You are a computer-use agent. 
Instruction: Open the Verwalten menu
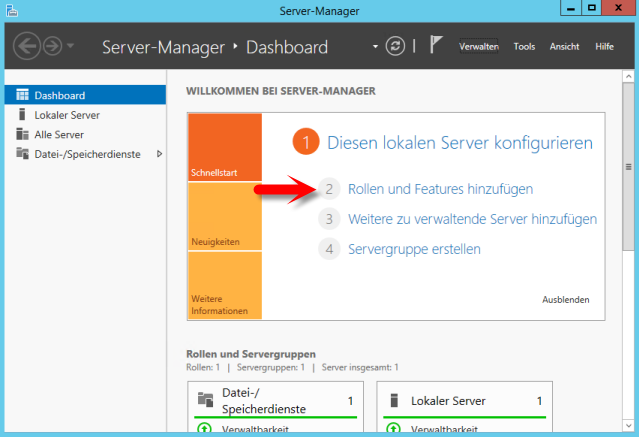479,47
